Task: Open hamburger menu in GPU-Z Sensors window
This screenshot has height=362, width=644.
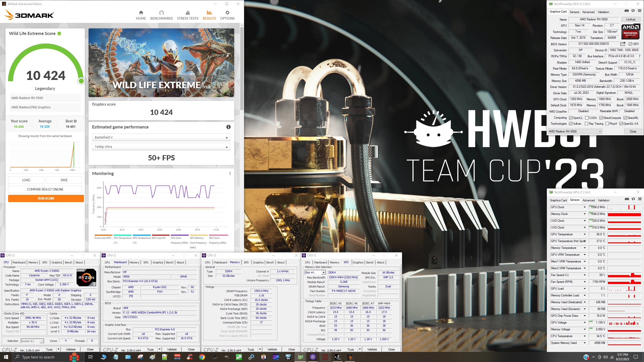Action: (640, 199)
